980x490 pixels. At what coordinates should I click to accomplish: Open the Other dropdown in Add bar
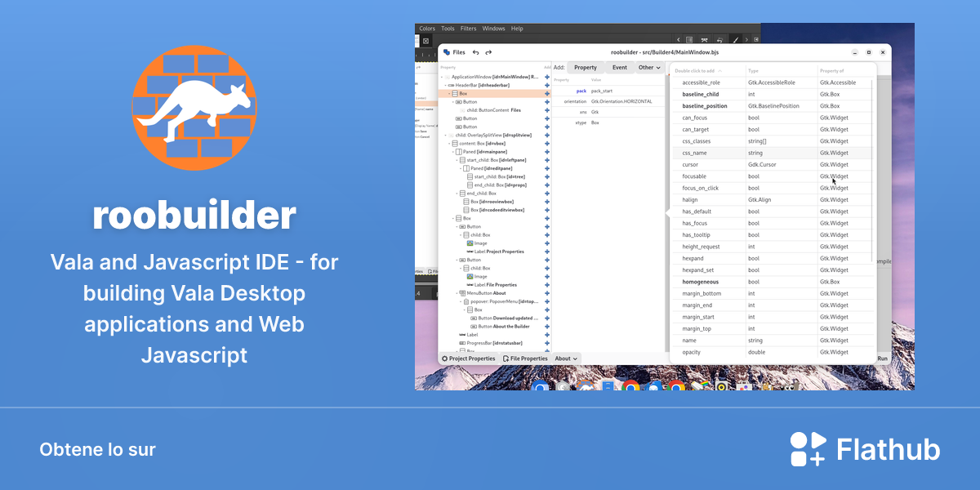pyautogui.click(x=649, y=68)
